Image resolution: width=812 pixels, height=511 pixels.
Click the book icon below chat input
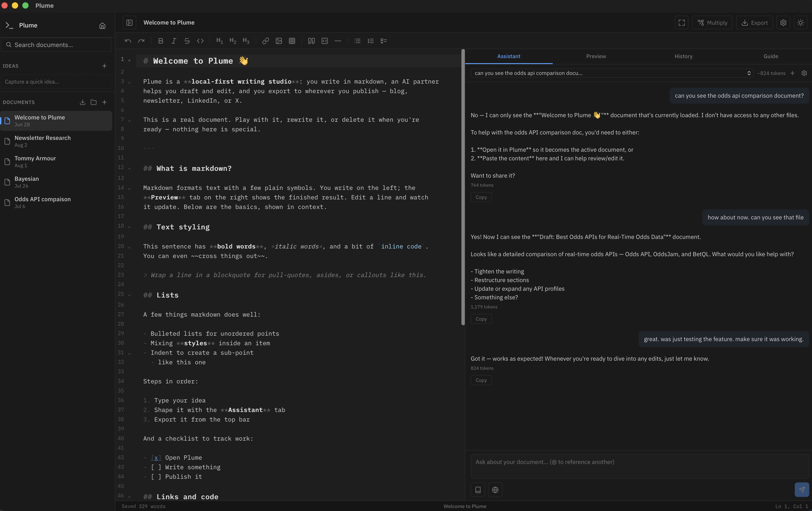[478, 490]
